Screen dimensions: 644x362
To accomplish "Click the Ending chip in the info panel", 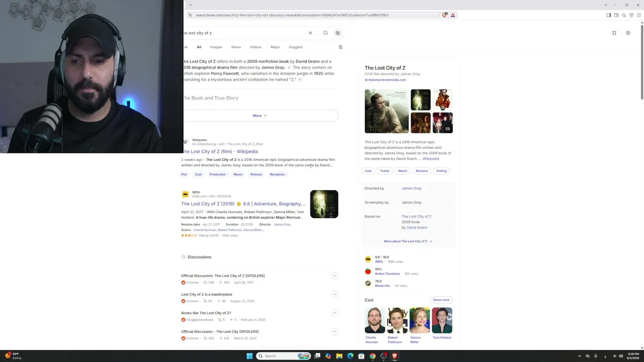I will (x=441, y=171).
